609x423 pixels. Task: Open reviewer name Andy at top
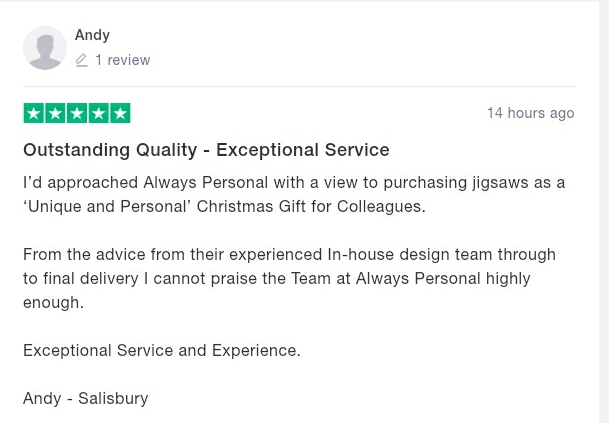92,35
